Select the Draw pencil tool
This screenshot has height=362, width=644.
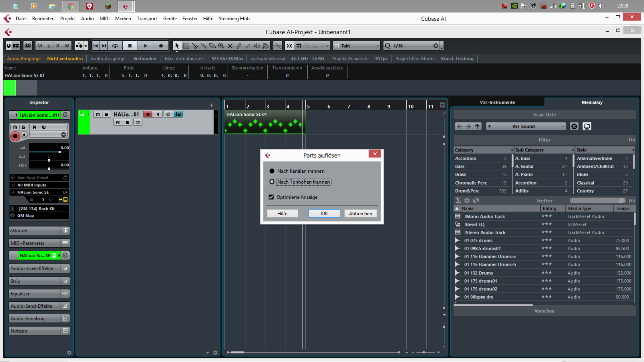(x=239, y=46)
